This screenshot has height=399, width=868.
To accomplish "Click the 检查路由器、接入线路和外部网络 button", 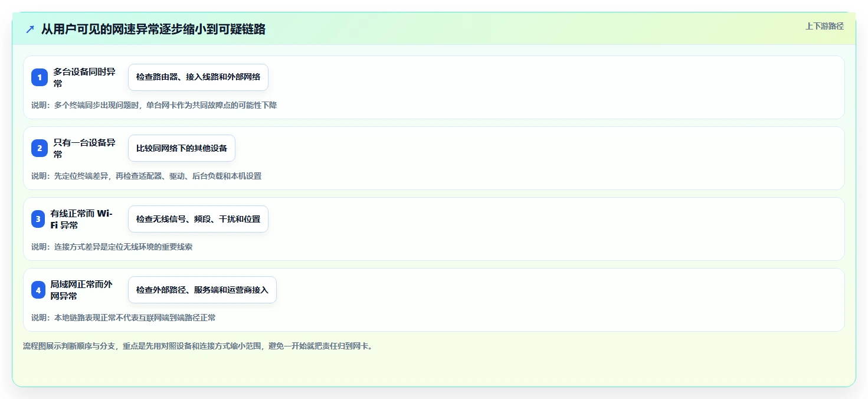I will coord(198,77).
